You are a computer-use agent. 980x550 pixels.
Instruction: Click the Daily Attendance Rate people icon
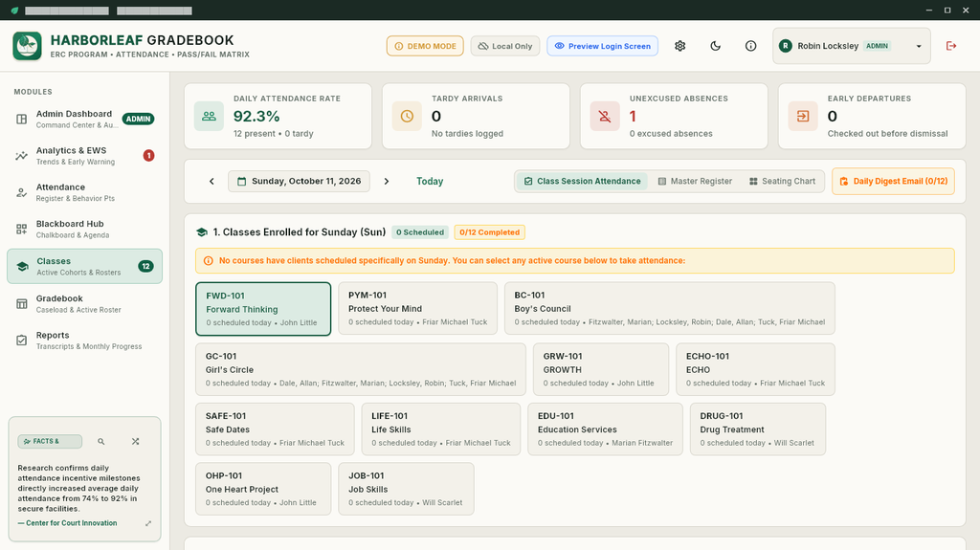click(209, 117)
